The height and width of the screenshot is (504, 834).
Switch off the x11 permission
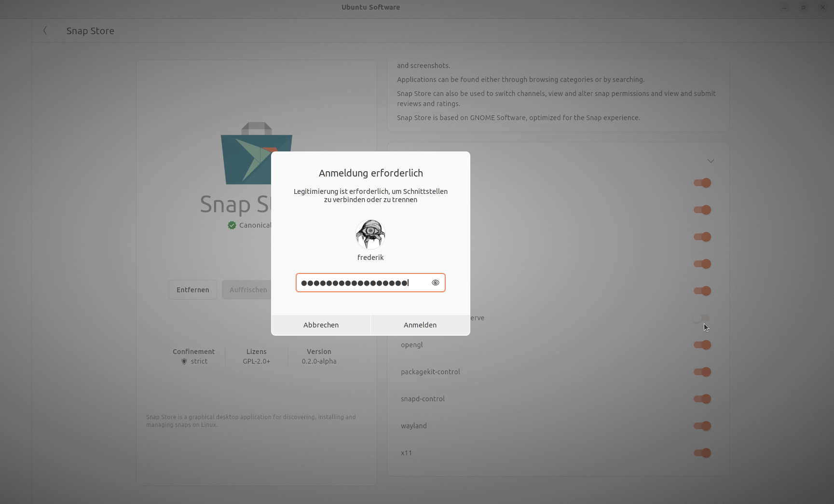(702, 453)
